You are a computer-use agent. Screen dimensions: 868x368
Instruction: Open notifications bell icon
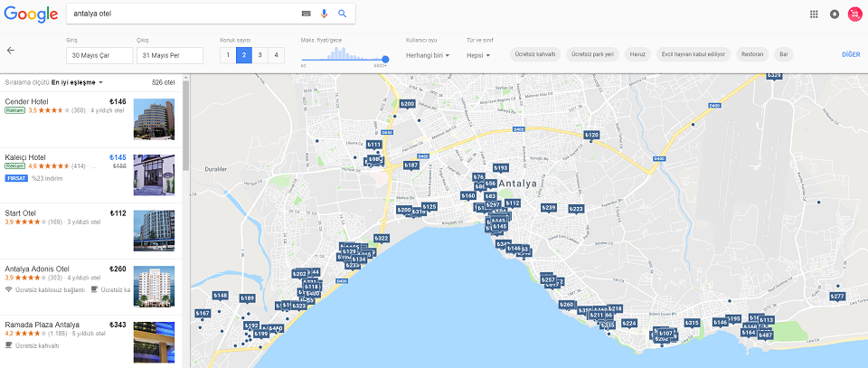(x=835, y=14)
